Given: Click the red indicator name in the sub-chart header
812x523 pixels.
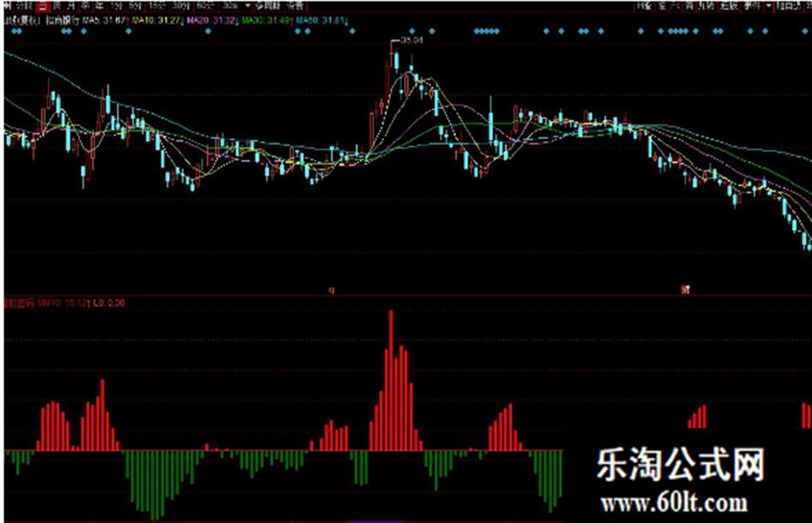Looking at the screenshot, I should tap(19, 303).
